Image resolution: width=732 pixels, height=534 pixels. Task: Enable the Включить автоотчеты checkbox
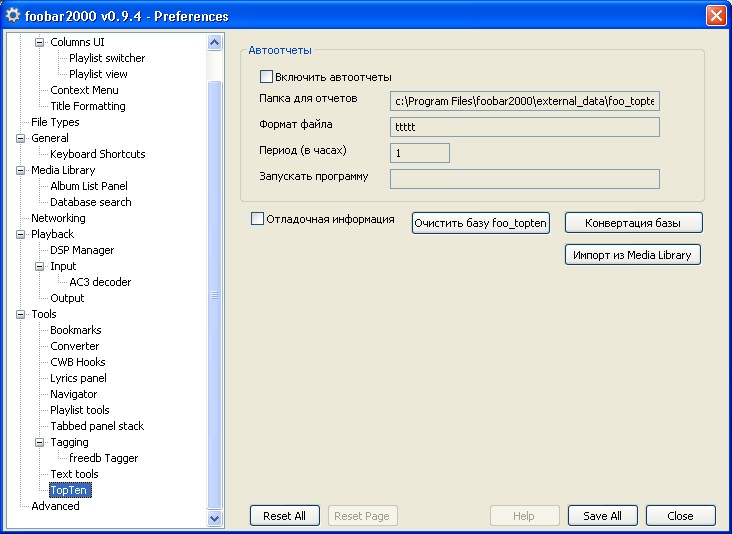266,77
